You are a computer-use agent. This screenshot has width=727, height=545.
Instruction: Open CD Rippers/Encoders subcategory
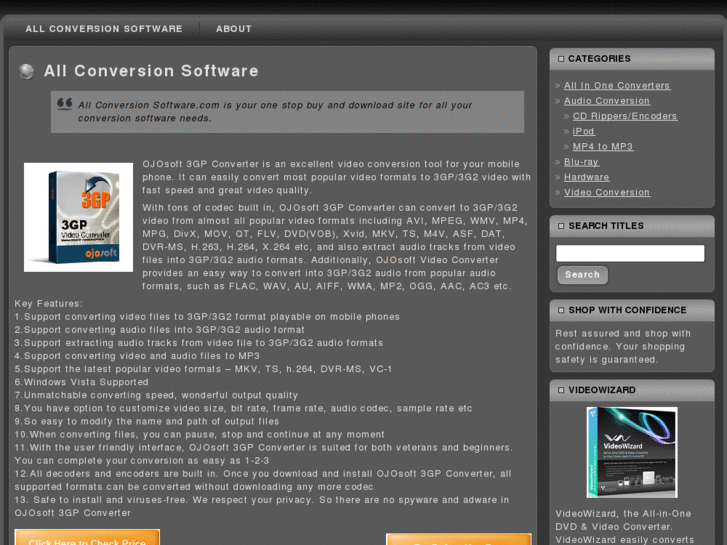[625, 116]
